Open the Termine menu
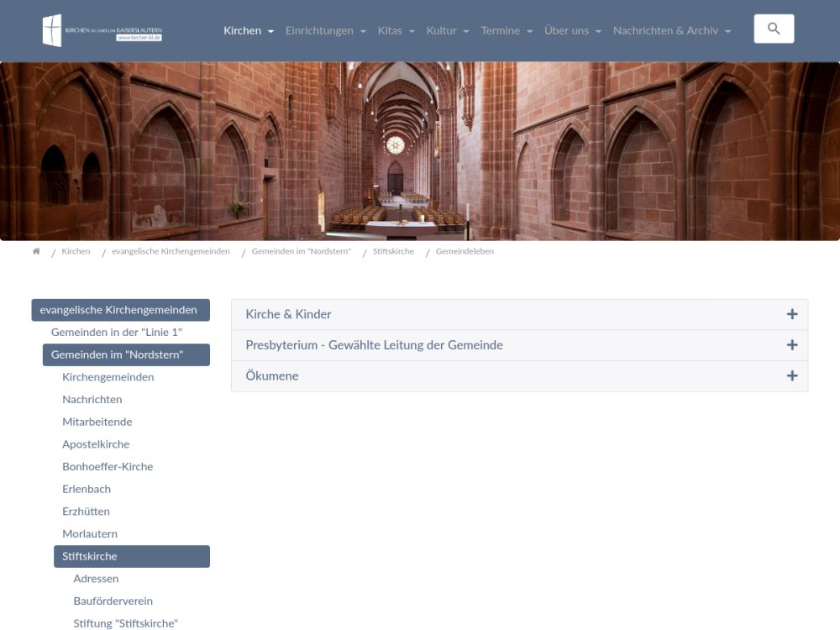840x630 pixels. (506, 31)
